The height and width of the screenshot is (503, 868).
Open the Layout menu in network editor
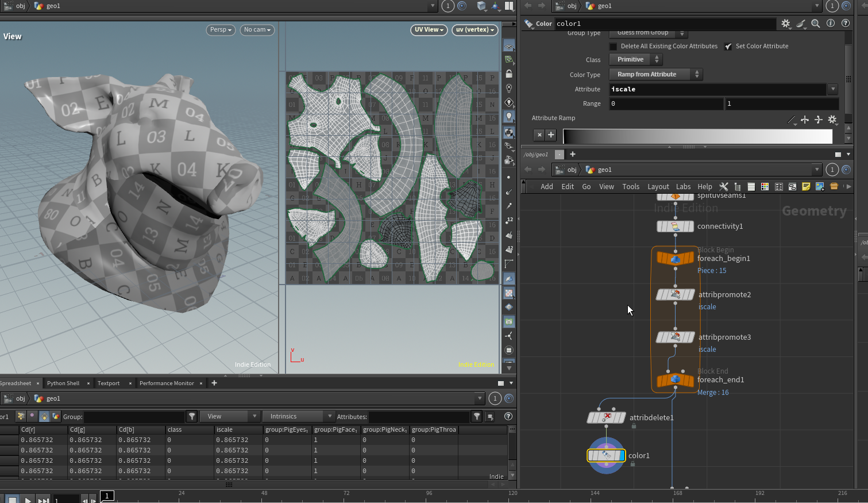658,187
